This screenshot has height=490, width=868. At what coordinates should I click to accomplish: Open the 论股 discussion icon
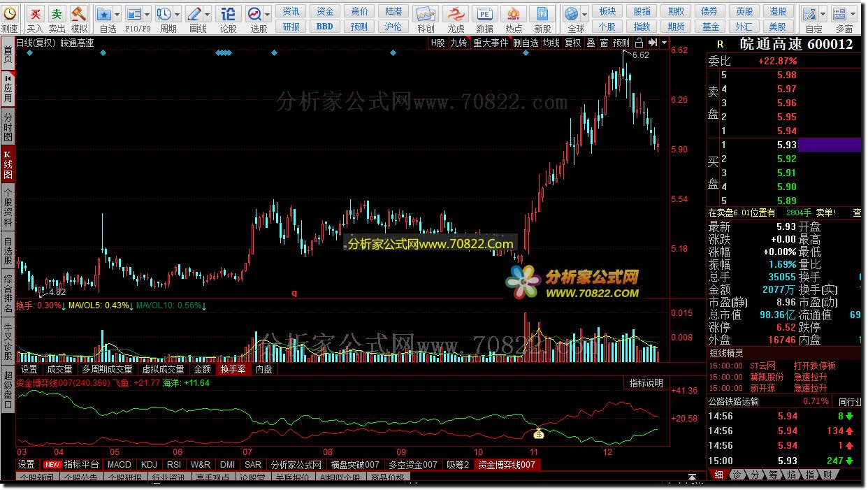[x=228, y=13]
